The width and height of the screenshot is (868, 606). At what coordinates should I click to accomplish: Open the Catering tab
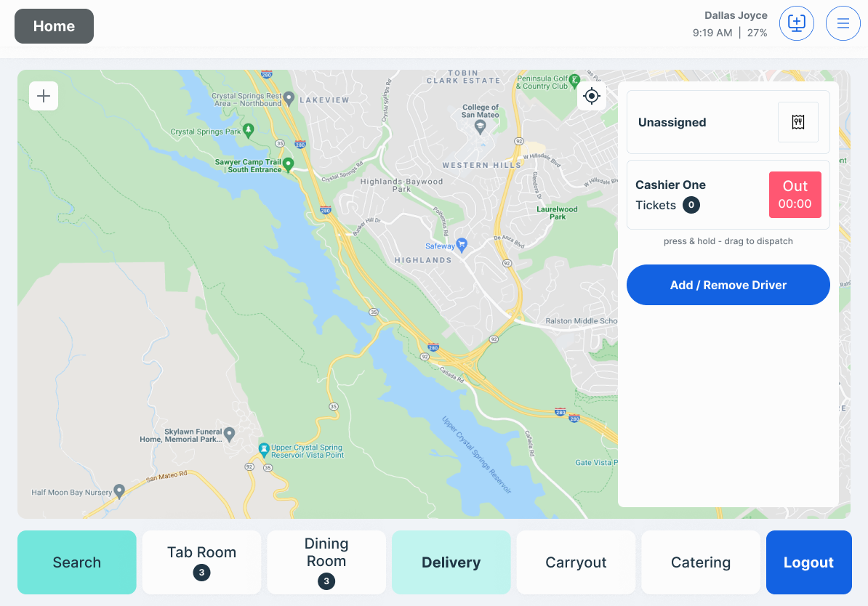tap(700, 562)
